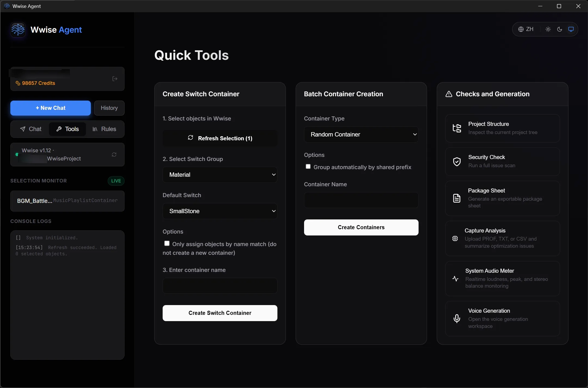
Task: Click the coins icon next to 98657 Credits
Action: (x=18, y=83)
